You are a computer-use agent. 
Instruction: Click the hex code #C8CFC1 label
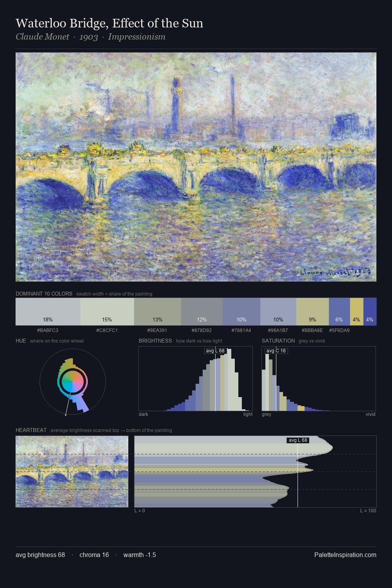tap(107, 330)
